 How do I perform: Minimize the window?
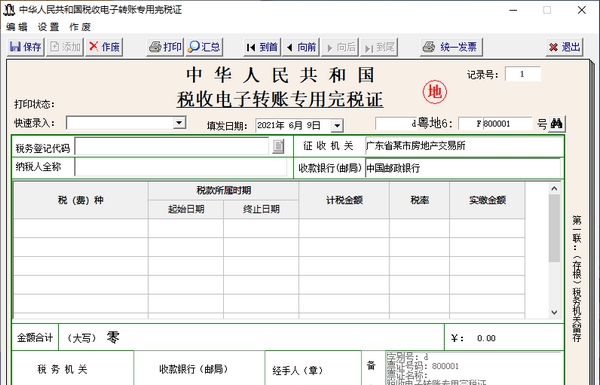(513, 10)
